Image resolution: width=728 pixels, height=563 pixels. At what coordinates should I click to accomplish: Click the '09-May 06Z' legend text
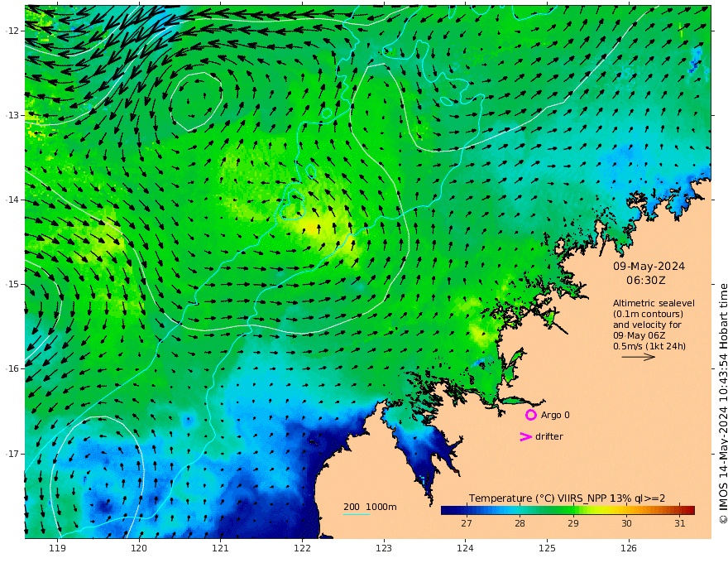[x=639, y=335]
